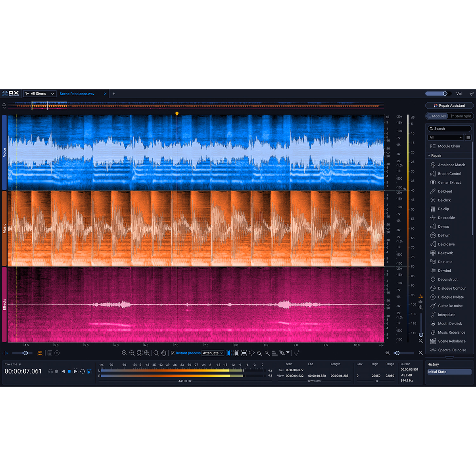The height and width of the screenshot is (476, 476).
Task: Select Initial State in History
Action: [449, 372]
